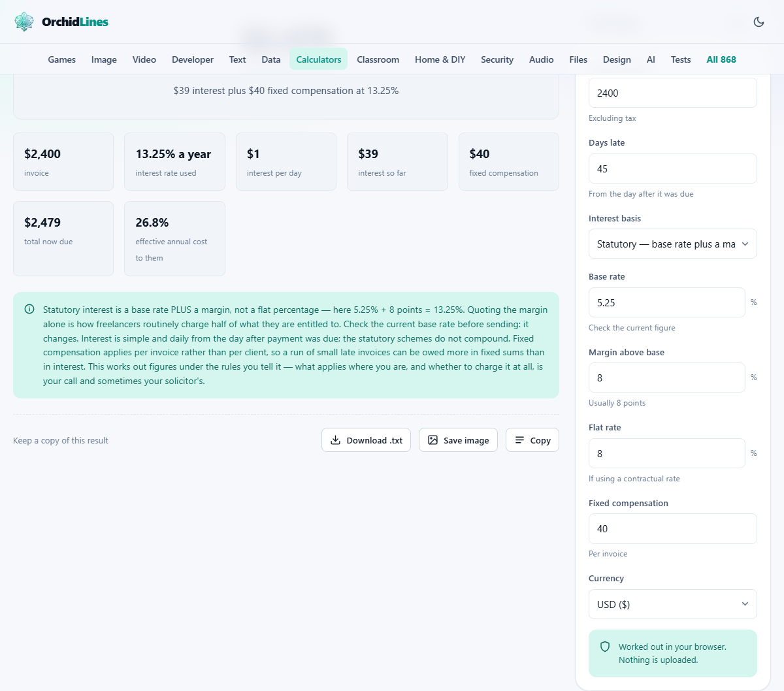Open the Files category

(x=578, y=59)
